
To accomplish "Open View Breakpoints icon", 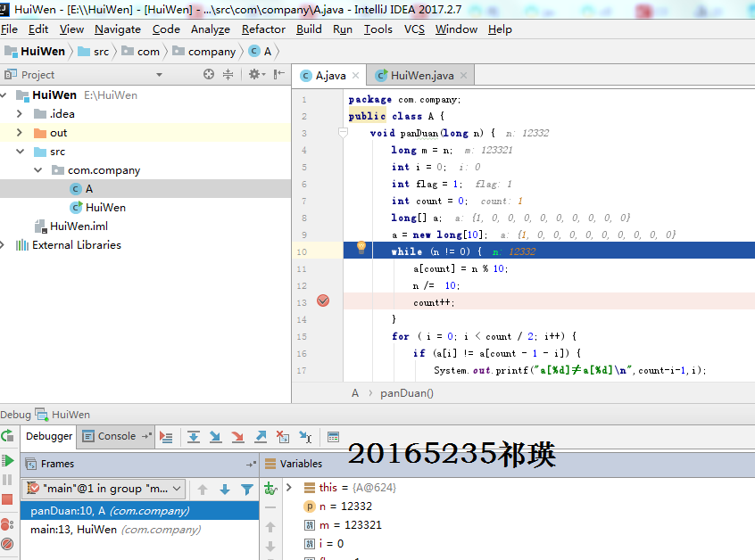I will coord(7,524).
